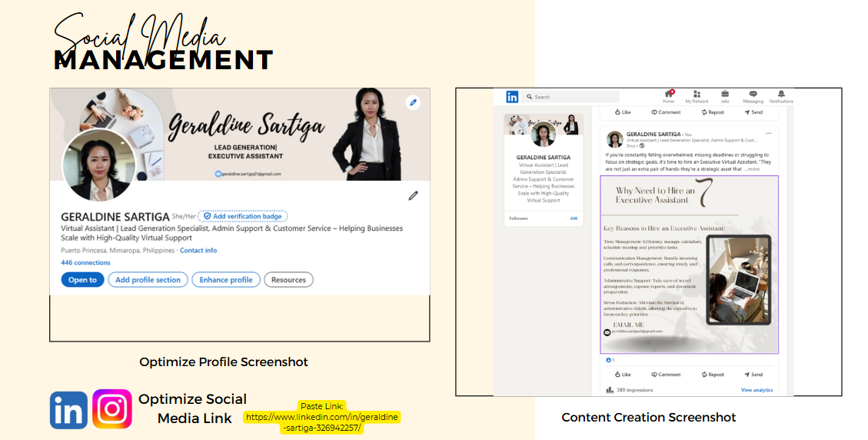Viewport: 868px width, 440px height.
Task: Open the highlighted linkedin.com/in/geraldine link
Action: pos(321,422)
